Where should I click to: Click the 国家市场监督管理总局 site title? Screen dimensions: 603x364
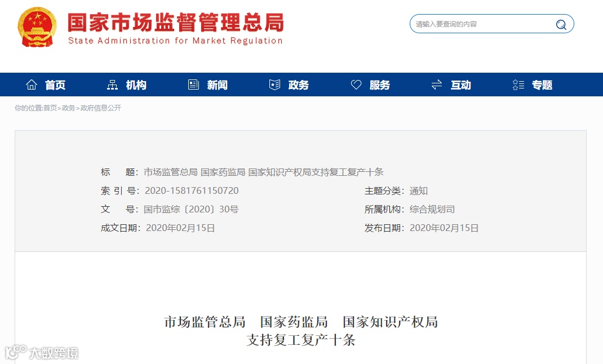(176, 23)
